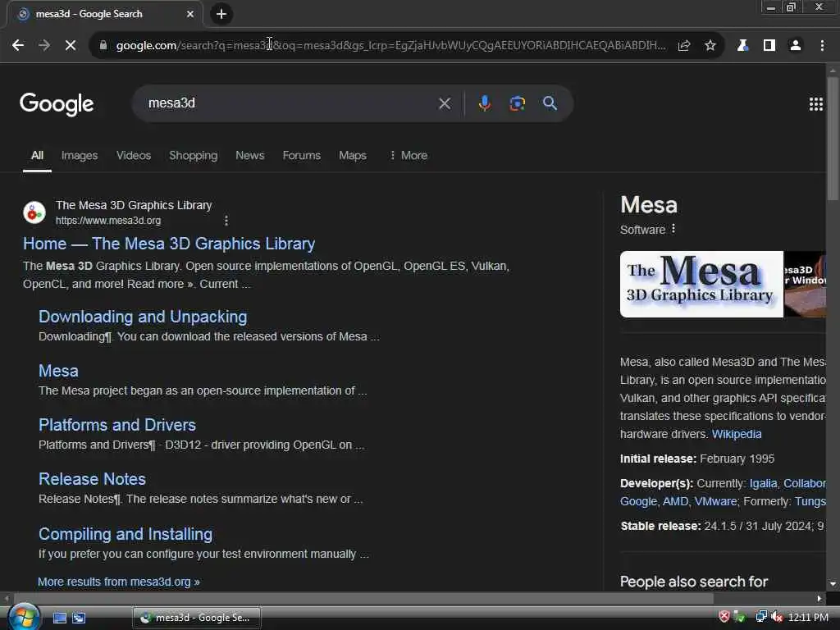The width and height of the screenshot is (840, 630).
Task: Open the Mesa sitelink
Action: [58, 371]
